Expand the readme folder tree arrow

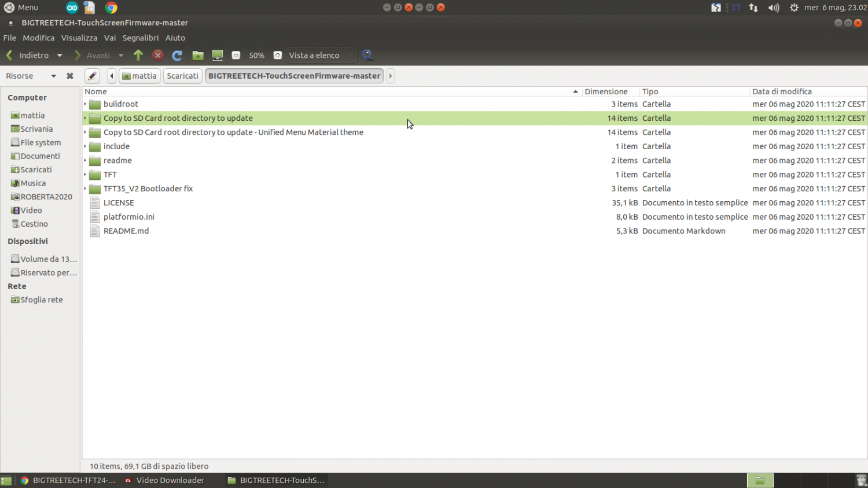tap(85, 161)
